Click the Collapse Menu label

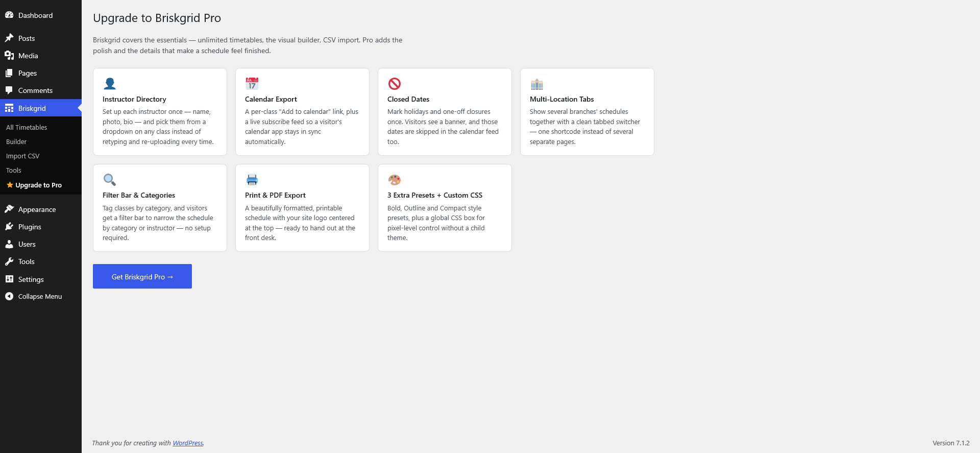coord(40,296)
